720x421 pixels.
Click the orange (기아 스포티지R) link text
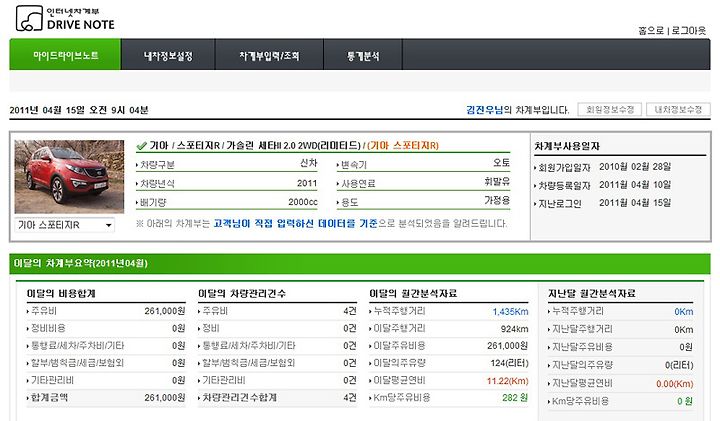click(403, 146)
